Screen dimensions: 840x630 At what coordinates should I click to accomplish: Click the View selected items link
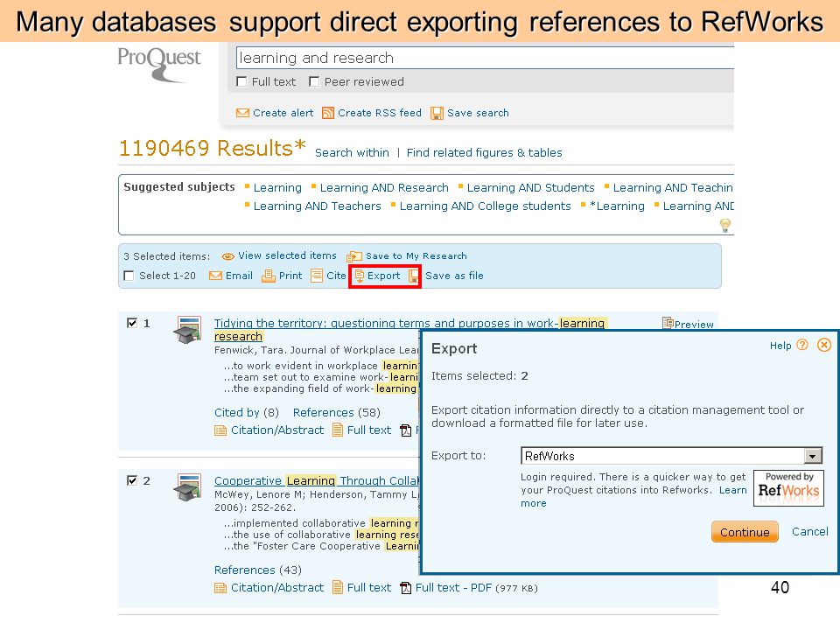coord(287,255)
